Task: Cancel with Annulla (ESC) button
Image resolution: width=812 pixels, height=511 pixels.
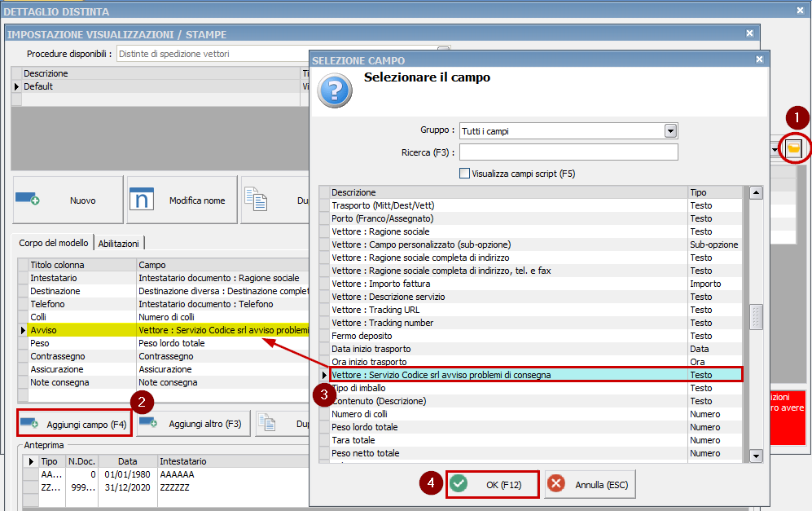Action: (x=590, y=484)
